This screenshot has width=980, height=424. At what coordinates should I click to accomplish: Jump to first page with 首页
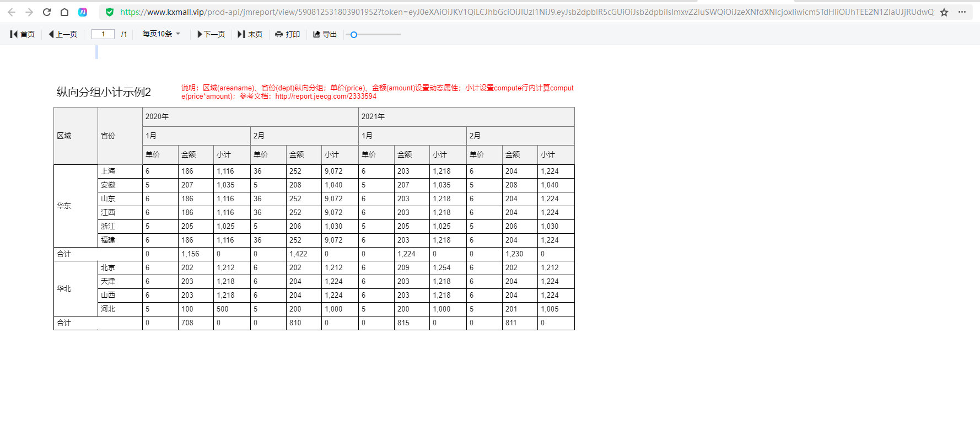pos(23,34)
